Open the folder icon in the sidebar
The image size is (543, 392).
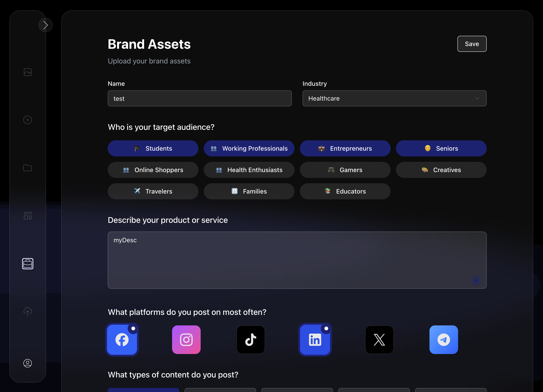(27, 168)
